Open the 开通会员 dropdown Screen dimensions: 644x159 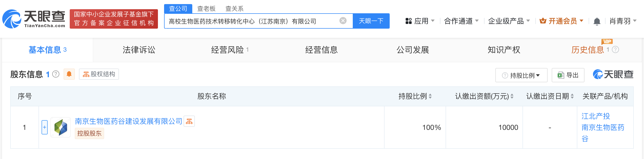pyautogui.click(x=561, y=21)
